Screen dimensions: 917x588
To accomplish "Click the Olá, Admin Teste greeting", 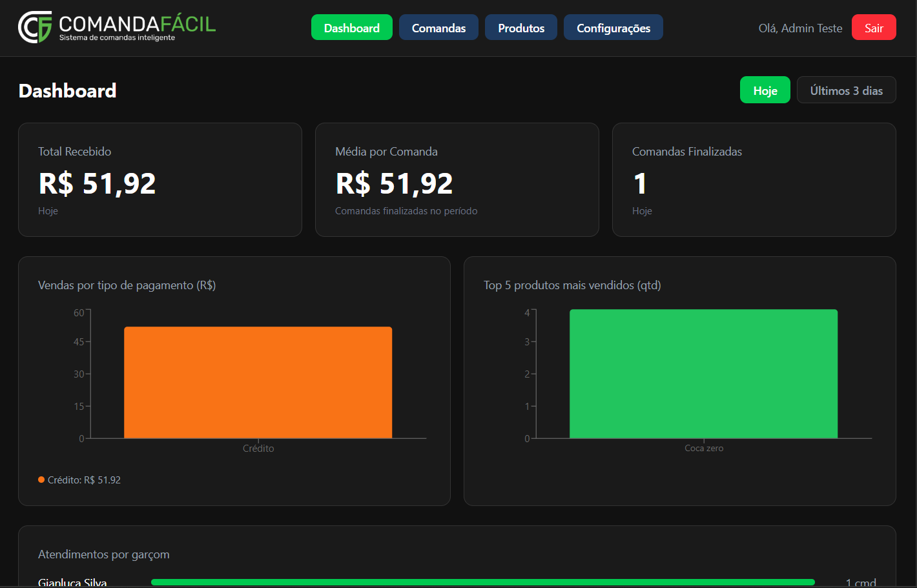I will 800,28.
